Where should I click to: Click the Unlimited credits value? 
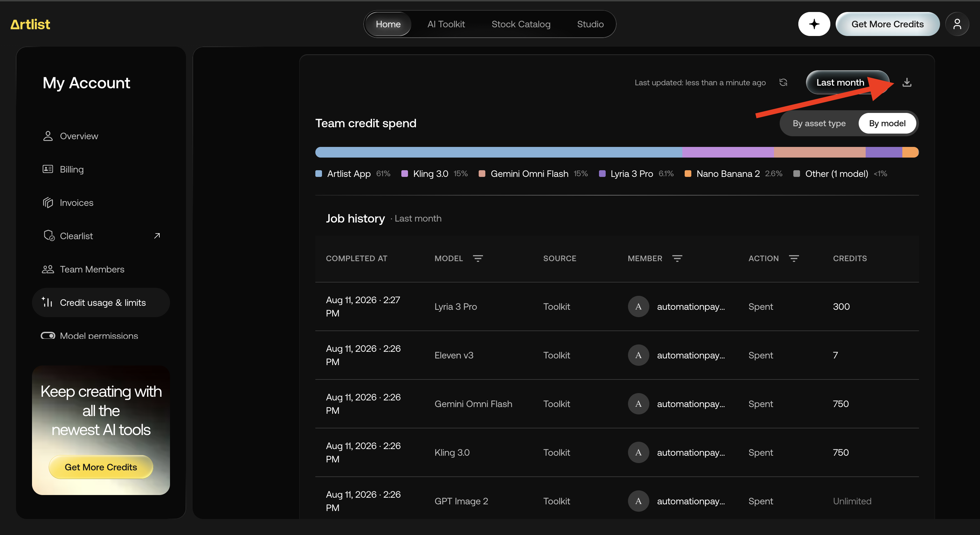pos(852,501)
